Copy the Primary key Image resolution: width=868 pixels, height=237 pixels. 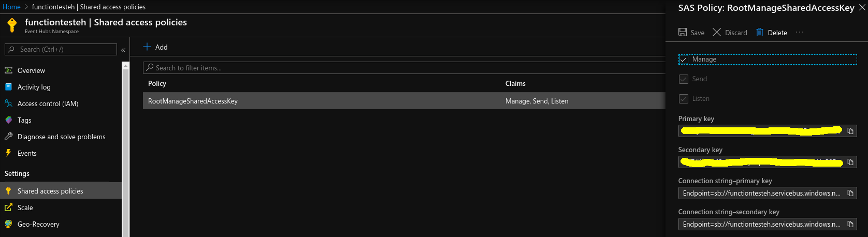coord(850,131)
